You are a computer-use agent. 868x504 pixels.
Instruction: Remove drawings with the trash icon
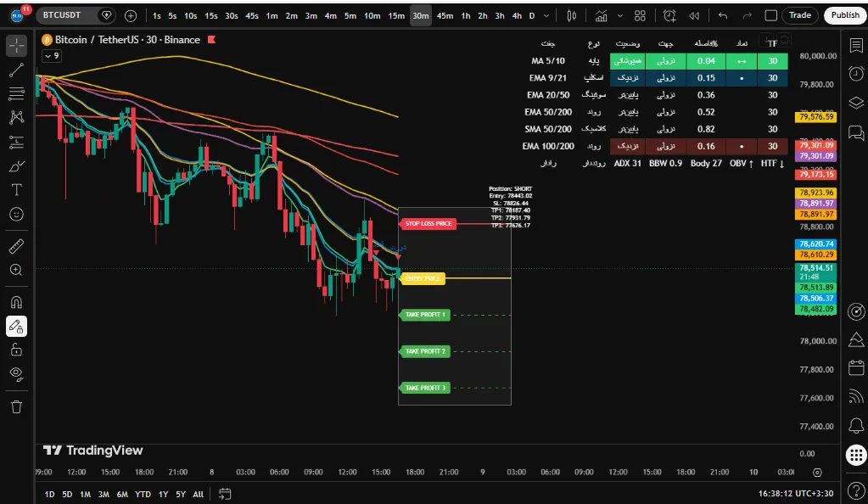[17, 407]
